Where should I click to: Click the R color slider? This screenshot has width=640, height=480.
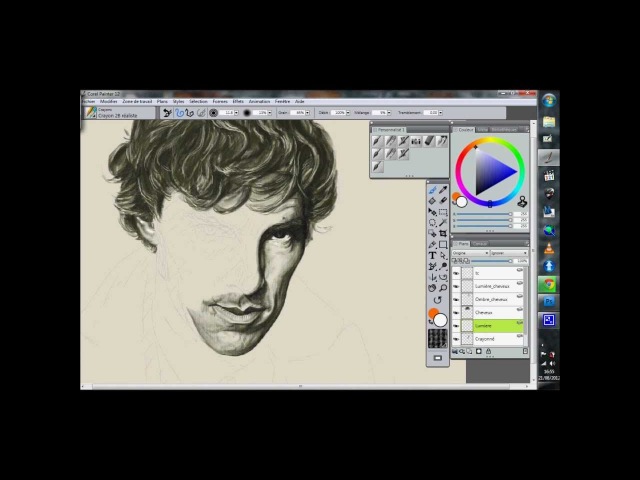484,214
